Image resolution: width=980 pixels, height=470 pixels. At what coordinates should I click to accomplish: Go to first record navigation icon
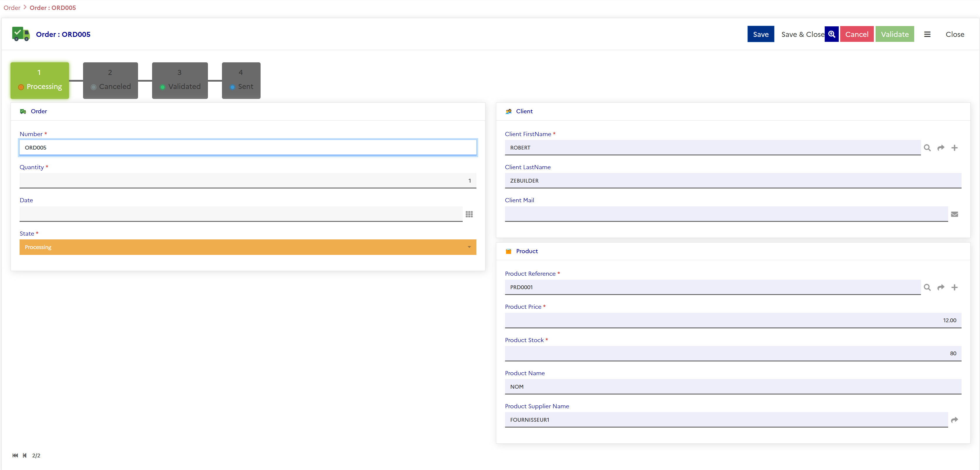15,456
